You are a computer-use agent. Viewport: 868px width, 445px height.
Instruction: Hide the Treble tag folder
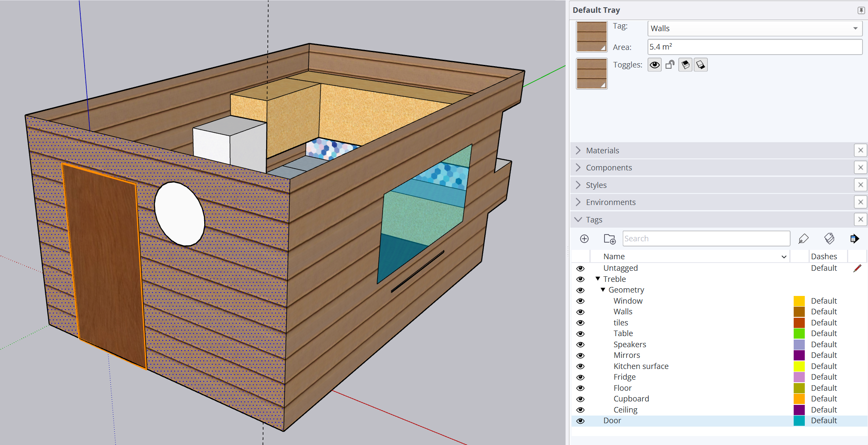point(580,279)
